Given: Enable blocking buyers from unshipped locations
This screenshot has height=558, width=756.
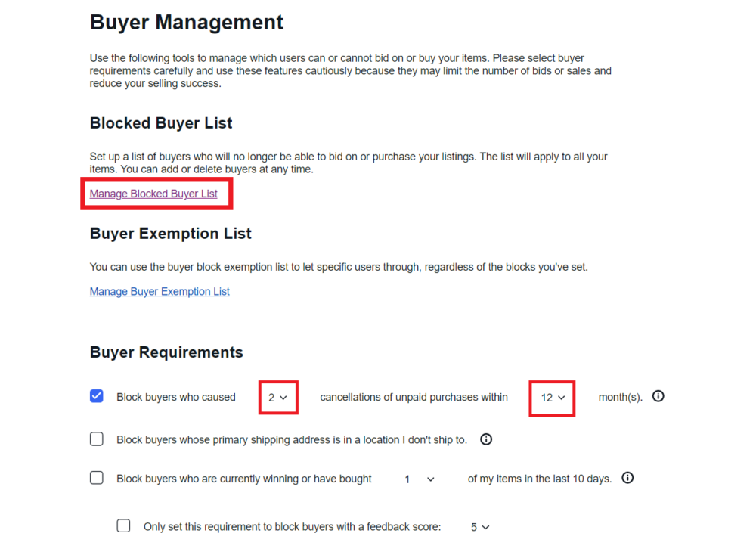Looking at the screenshot, I should click(x=96, y=439).
